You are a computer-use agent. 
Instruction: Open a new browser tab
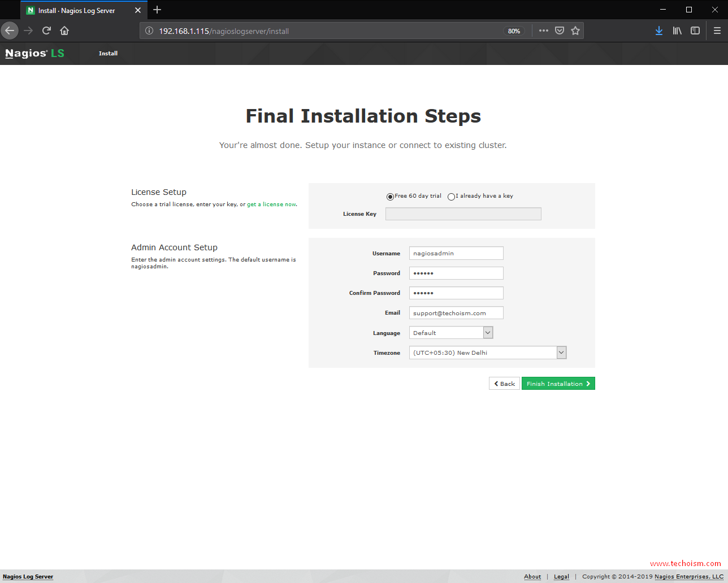(157, 10)
